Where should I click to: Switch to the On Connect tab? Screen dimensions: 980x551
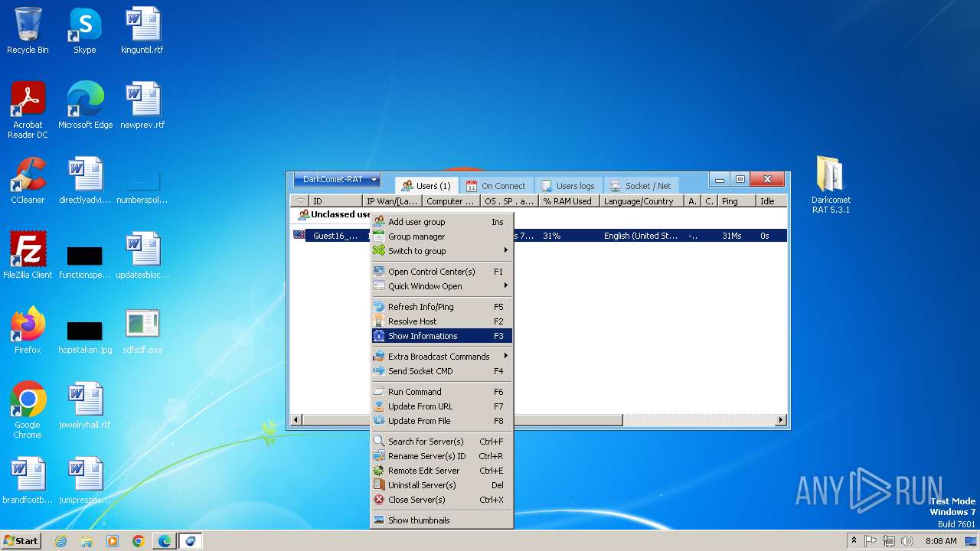pos(495,186)
